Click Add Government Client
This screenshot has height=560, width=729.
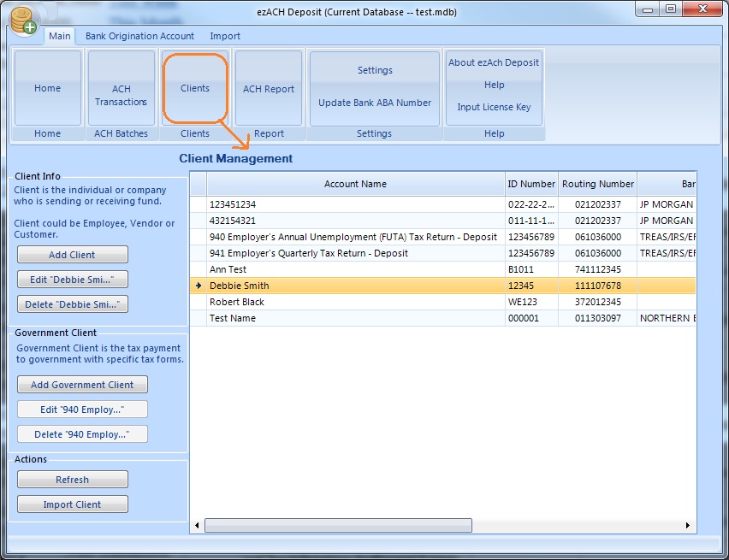[x=81, y=384]
